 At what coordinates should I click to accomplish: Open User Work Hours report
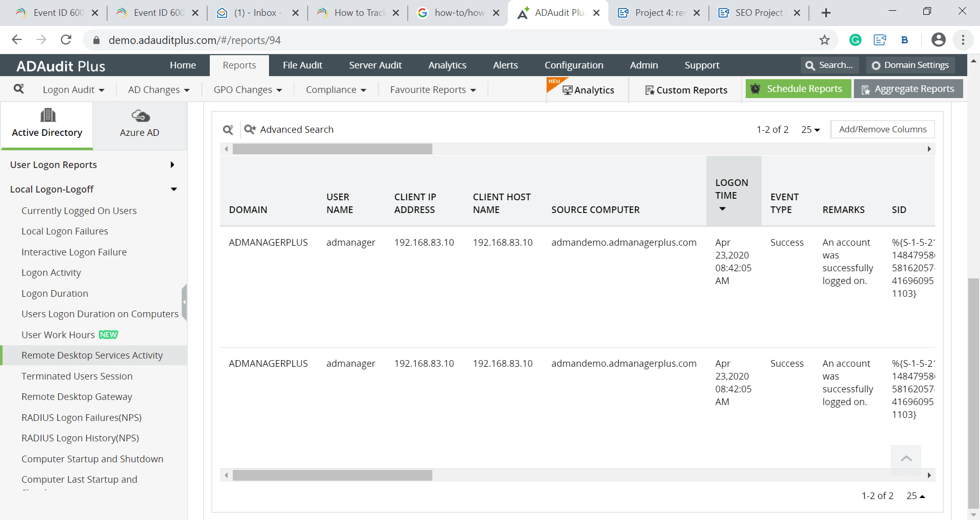click(58, 335)
